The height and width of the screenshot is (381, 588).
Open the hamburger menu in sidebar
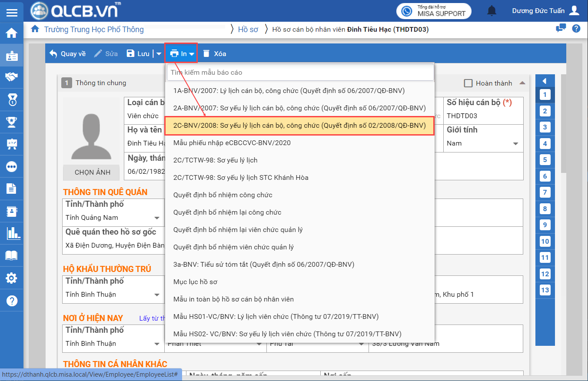point(12,12)
